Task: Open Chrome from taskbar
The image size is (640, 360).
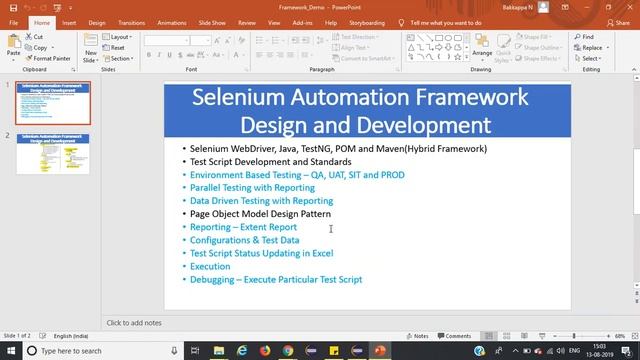Action: (x=288, y=351)
